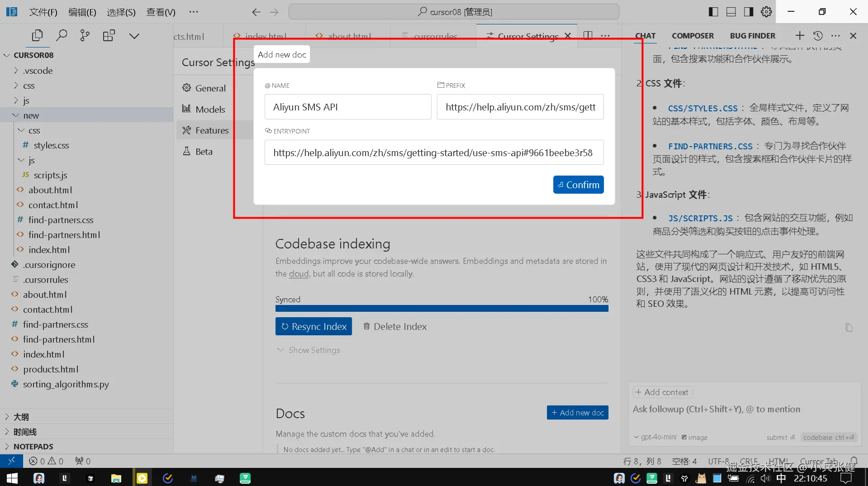Viewport: 868px width, 486px height.
Task: Open the Extensions view icon
Action: (109, 35)
